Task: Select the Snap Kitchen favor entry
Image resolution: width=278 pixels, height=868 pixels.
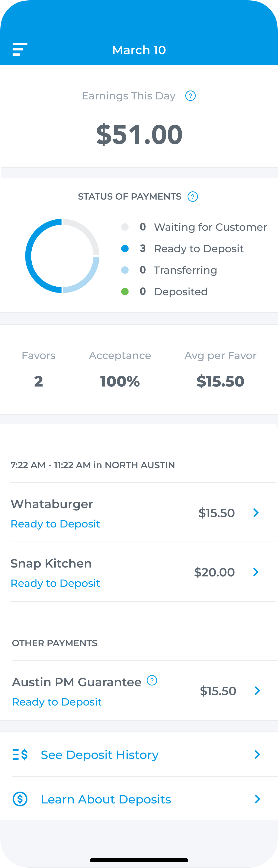Action: [139, 572]
